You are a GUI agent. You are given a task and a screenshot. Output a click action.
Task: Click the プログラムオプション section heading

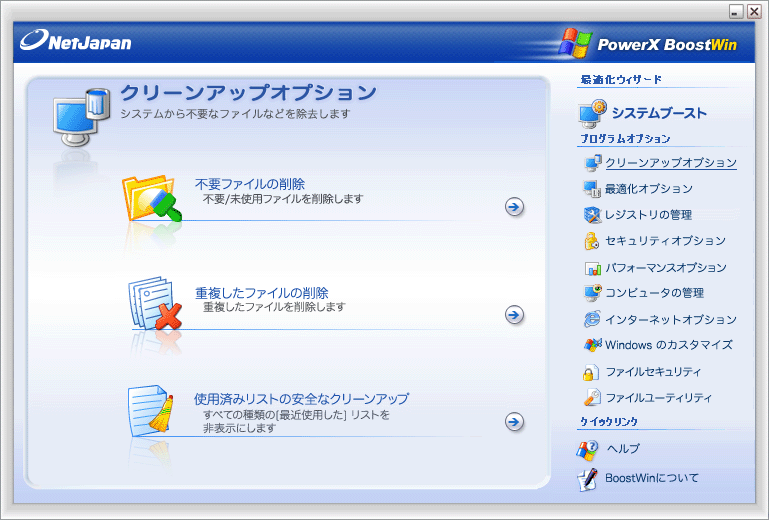coord(625,139)
